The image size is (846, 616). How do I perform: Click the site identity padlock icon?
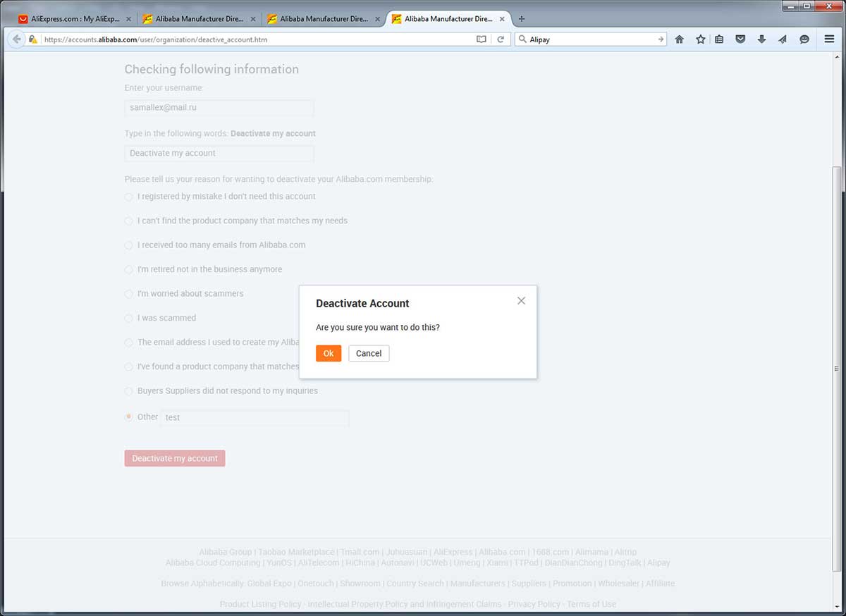(x=32, y=39)
